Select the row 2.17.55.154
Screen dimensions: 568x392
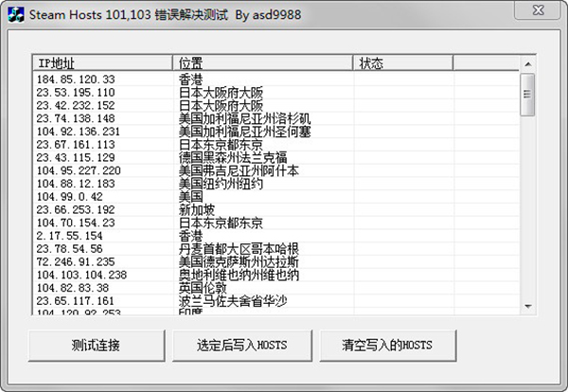click(276, 236)
